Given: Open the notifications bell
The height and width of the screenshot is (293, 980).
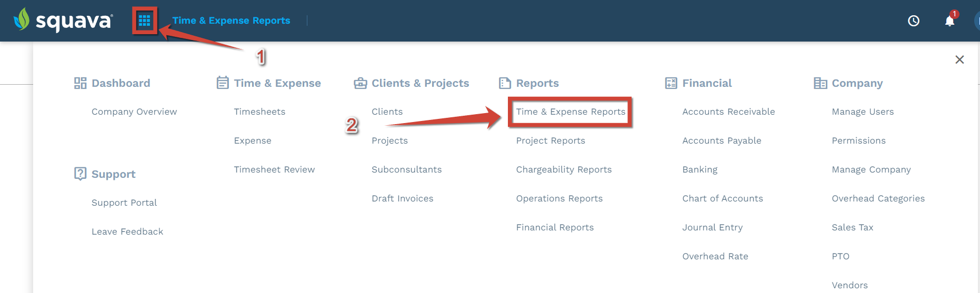Looking at the screenshot, I should point(950,21).
